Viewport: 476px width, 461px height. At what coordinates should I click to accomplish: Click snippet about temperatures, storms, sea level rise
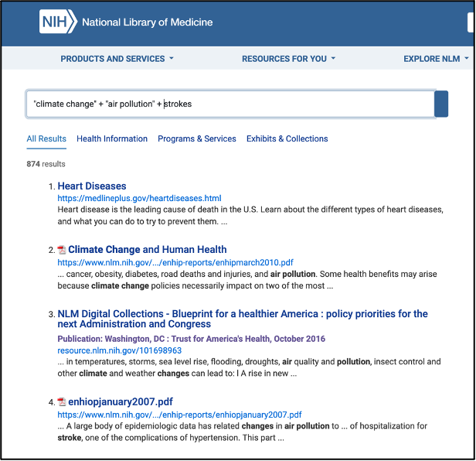coord(249,367)
